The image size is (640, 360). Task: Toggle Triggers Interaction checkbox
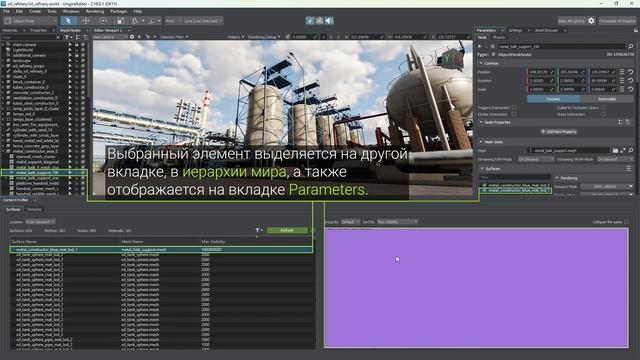click(514, 108)
